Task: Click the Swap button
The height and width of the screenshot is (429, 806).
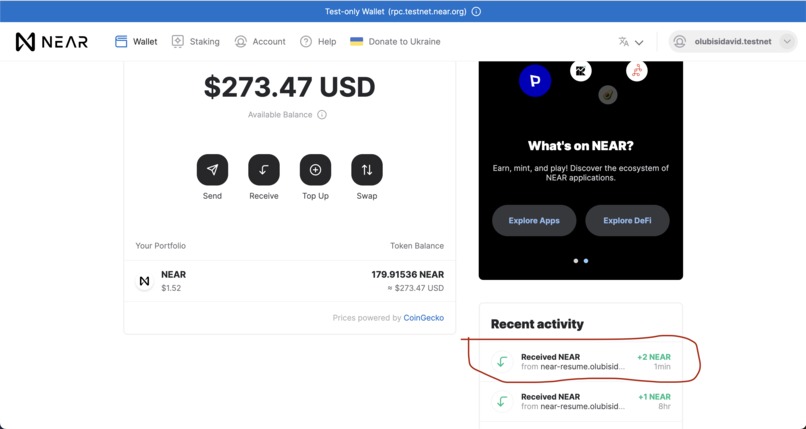Action: tap(367, 170)
